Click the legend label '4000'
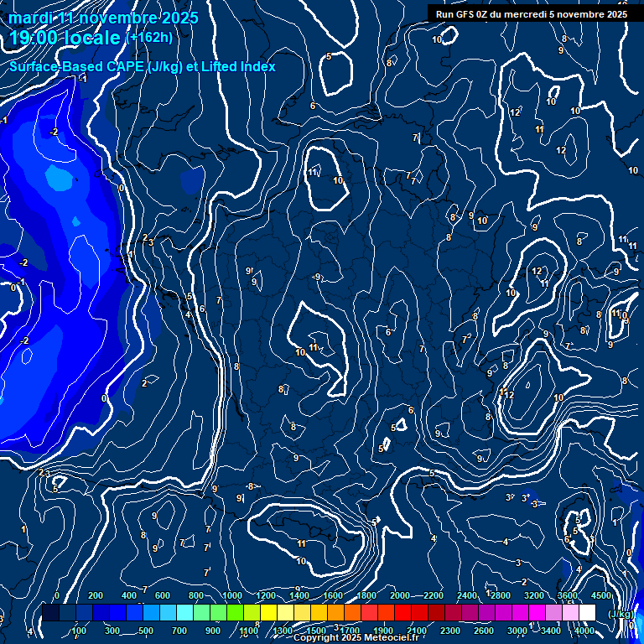The width and height of the screenshot is (644, 644). [x=584, y=631]
